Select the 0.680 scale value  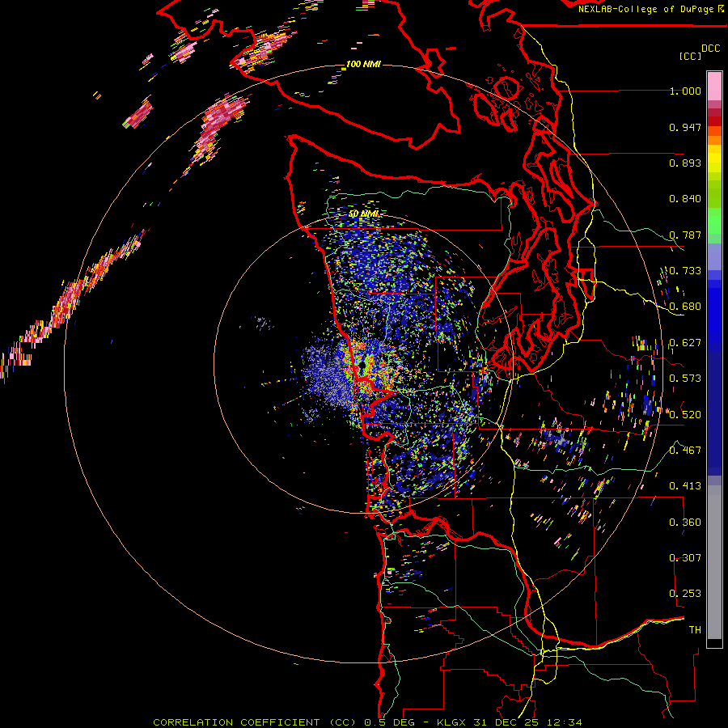[685, 307]
